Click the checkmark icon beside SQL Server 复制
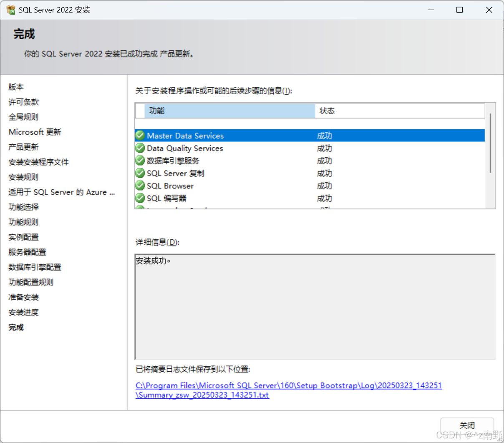Image resolution: width=504 pixels, height=443 pixels. (140, 173)
